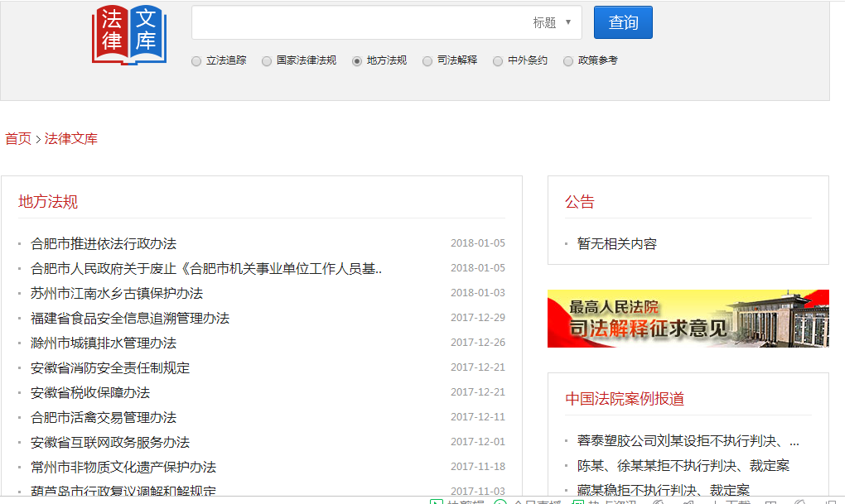Go to 首页 via the breadcrumb

click(17, 138)
